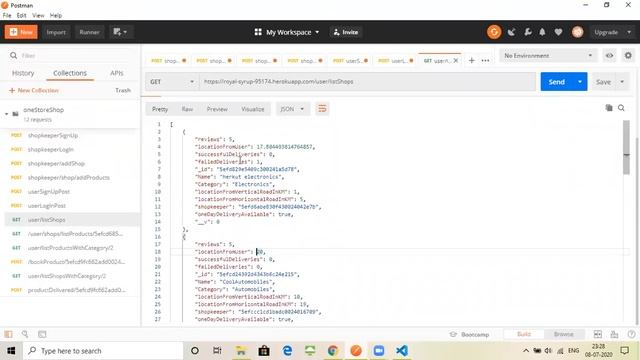Screen dimensions: 640x360
Task: Expand the Upgrade dropdown arrow
Action: 629,32
